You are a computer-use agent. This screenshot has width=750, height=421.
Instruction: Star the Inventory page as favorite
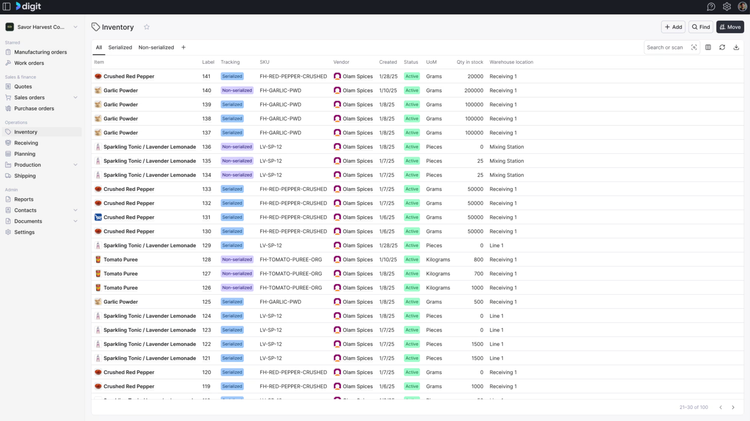pyautogui.click(x=147, y=27)
